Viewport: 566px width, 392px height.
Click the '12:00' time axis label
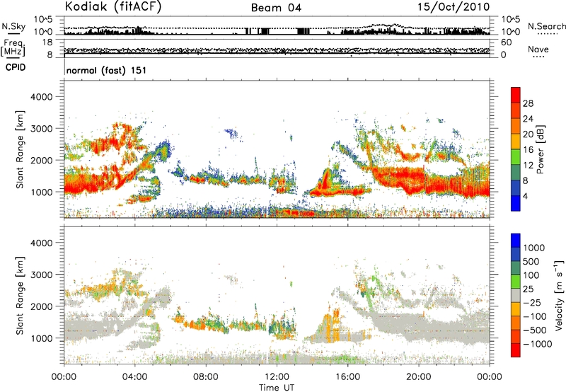coord(277,377)
